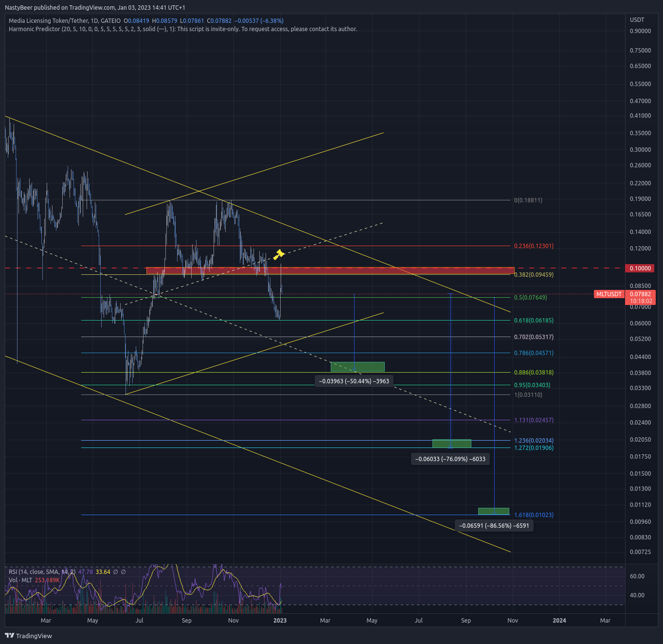
Task: Select the Fib label 0.702(0.05317)
Action: [534, 337]
